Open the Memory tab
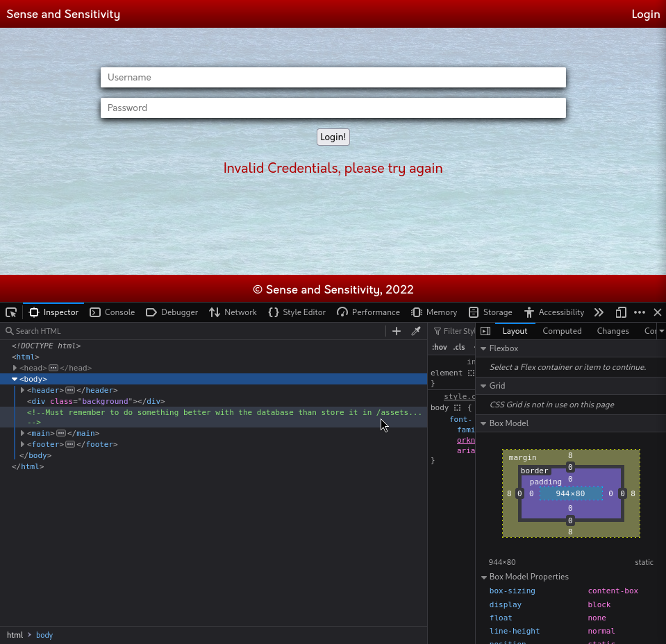This screenshot has width=666, height=644. [434, 312]
